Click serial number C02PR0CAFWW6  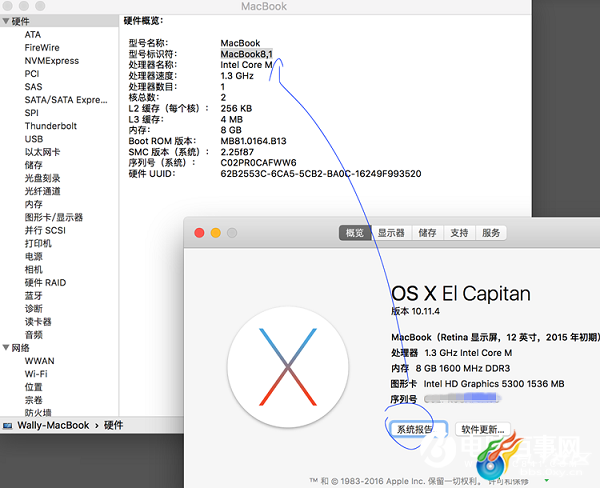click(258, 163)
